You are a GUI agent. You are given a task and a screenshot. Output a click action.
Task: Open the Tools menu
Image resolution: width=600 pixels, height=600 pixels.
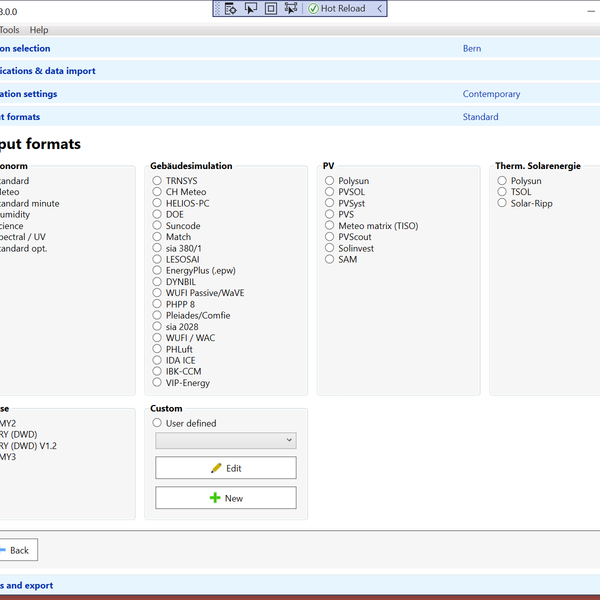[x=8, y=30]
